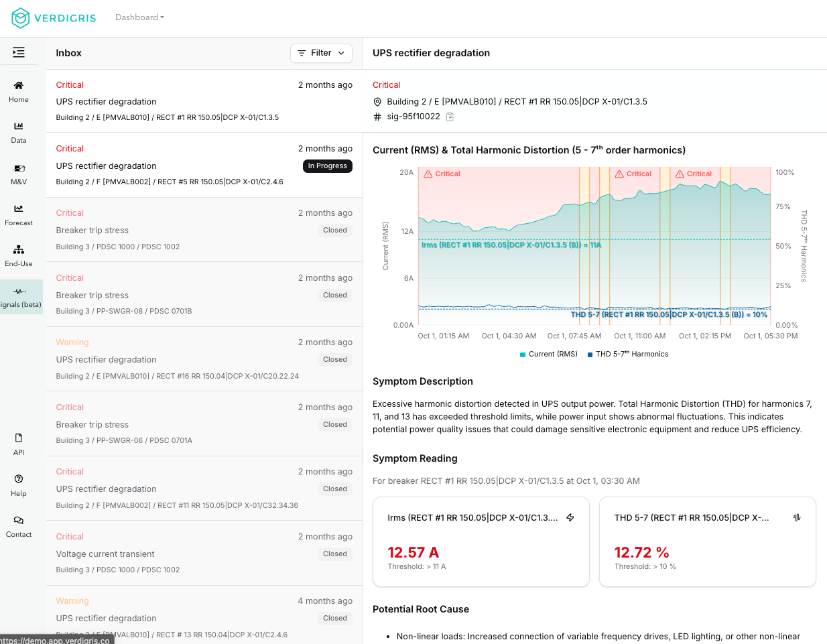The height and width of the screenshot is (644, 827).
Task: Click the lightning icon on Irms card
Action: click(570, 517)
